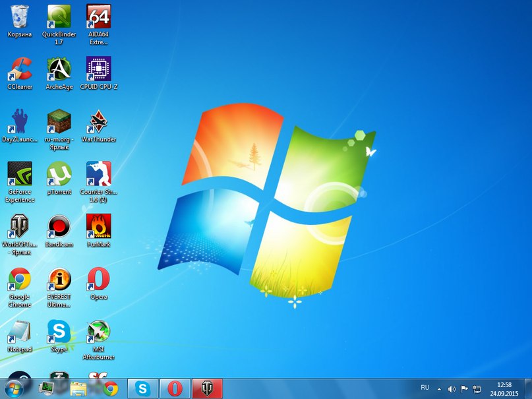Open the RU input language selector
The width and height of the screenshot is (532, 399).
425,388
